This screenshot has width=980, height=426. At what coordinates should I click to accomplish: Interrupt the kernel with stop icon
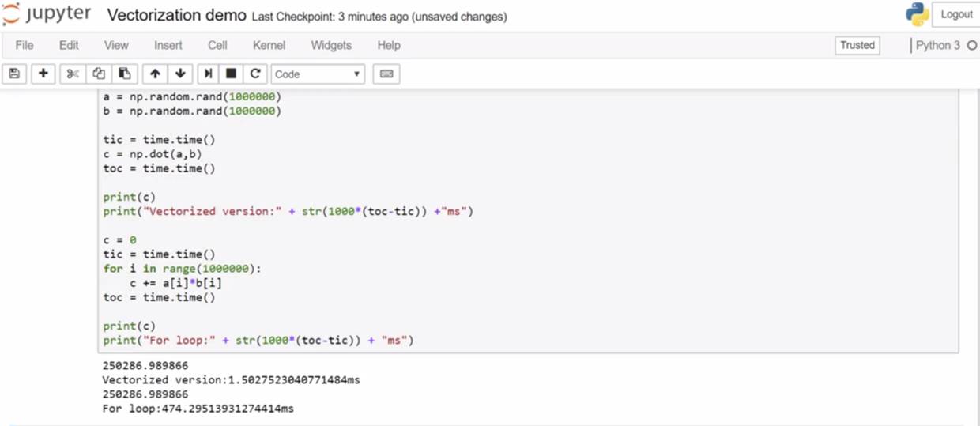231,74
